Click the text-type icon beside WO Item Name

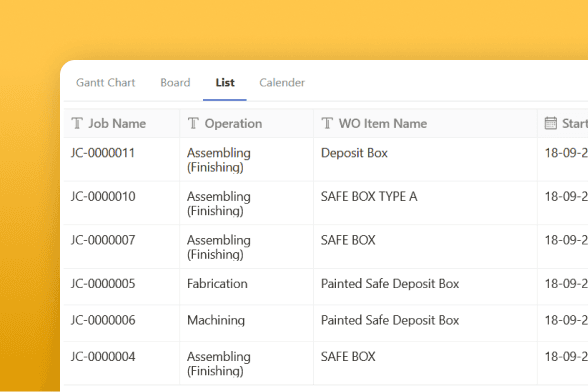(327, 123)
